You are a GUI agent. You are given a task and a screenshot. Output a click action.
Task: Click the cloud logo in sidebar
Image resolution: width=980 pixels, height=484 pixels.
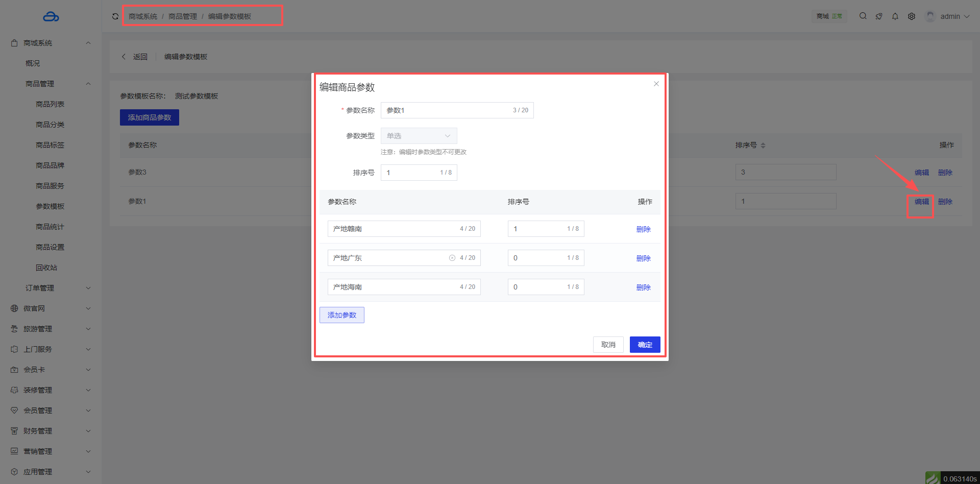tap(51, 17)
